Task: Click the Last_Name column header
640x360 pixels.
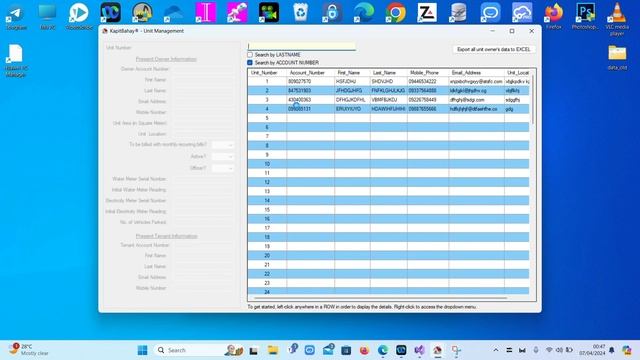Action: (384, 73)
